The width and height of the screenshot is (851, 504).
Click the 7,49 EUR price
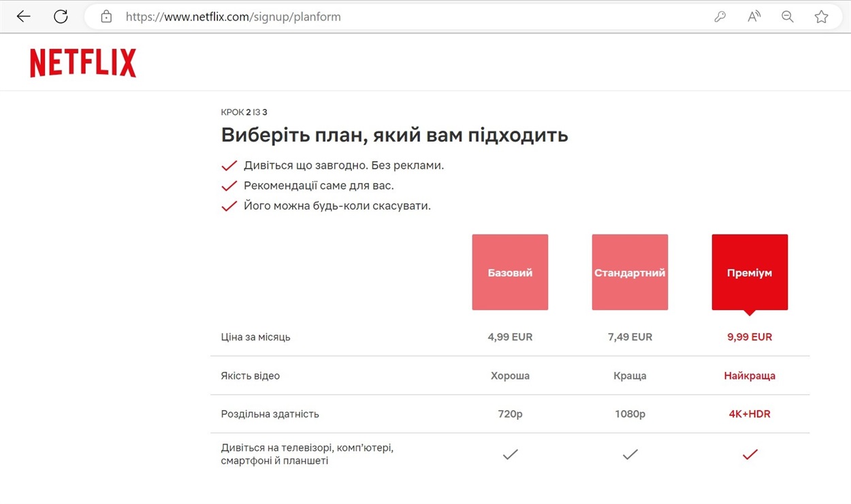coord(630,337)
